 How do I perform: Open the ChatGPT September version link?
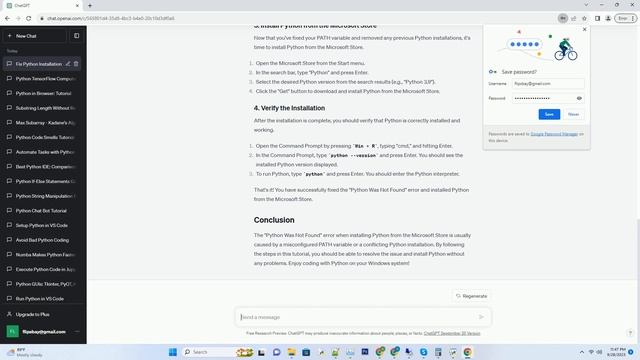(452, 333)
